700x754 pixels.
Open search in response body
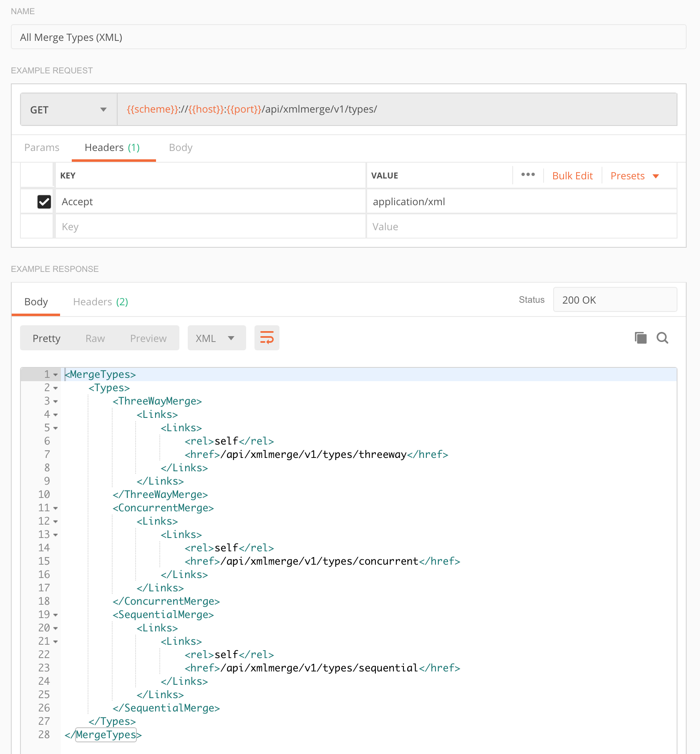click(662, 338)
